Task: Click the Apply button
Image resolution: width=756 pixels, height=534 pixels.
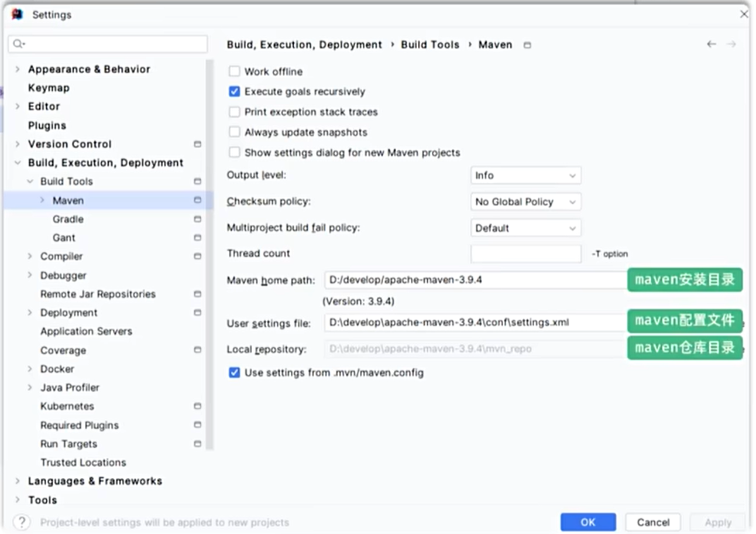Action: point(717,522)
